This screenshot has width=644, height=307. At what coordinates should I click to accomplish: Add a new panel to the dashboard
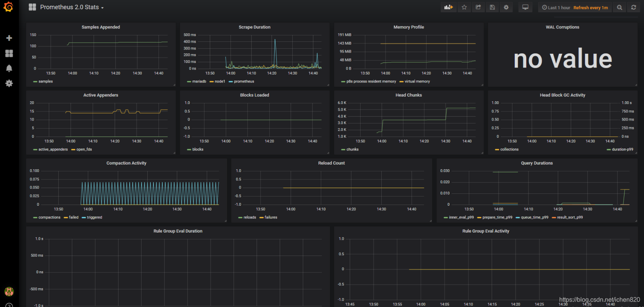449,7
